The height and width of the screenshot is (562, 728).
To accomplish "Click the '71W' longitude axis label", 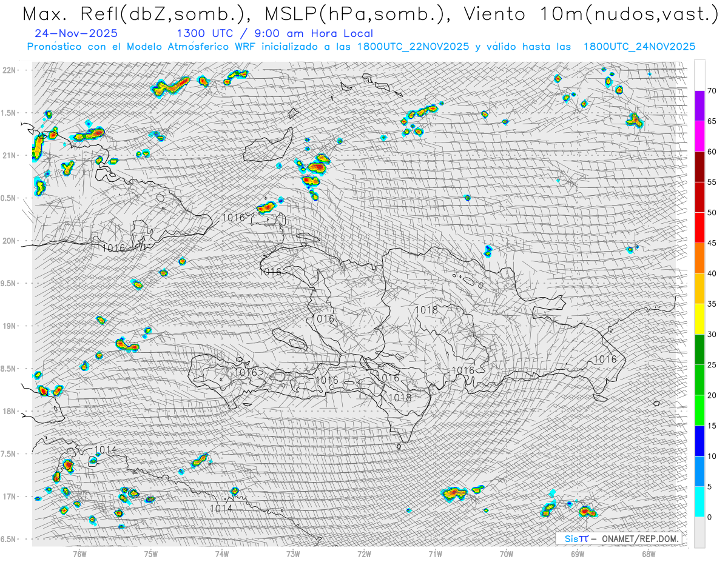I will pos(435,554).
